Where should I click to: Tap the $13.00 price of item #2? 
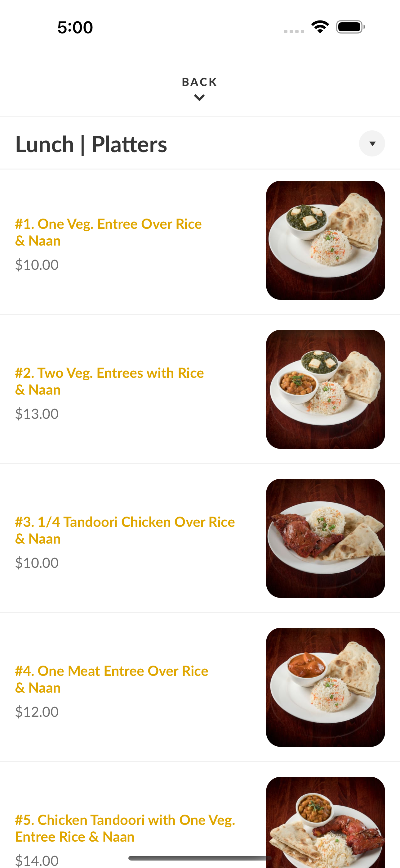pos(37,414)
